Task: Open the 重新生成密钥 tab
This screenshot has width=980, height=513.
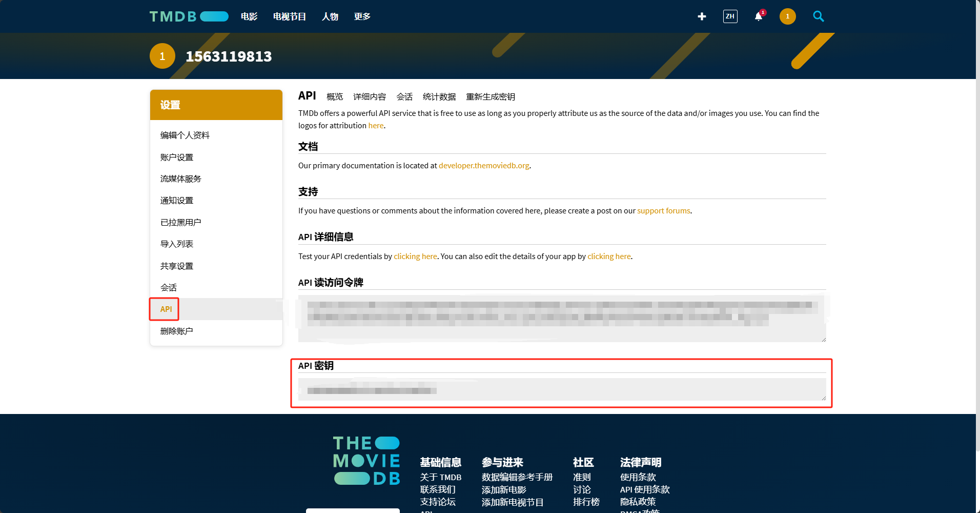Action: click(x=491, y=96)
